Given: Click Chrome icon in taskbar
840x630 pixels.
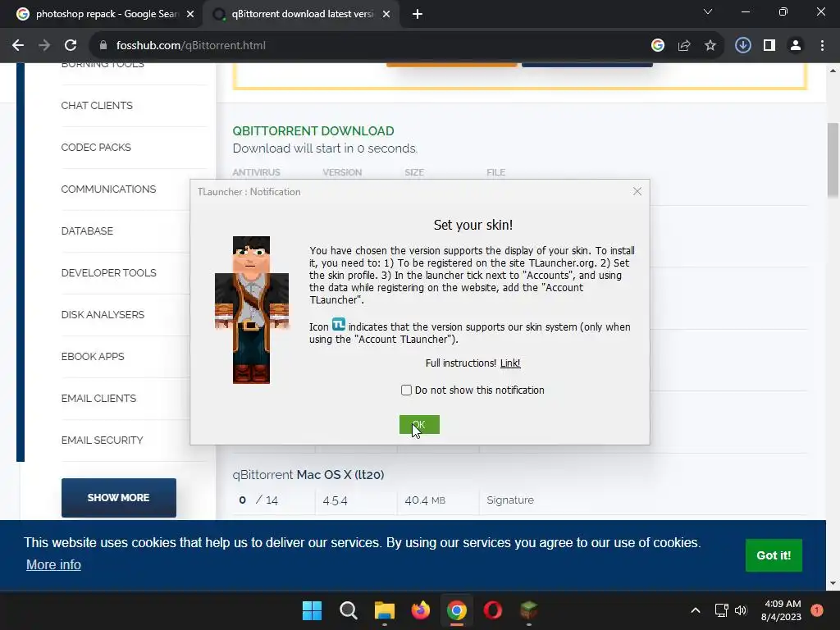Looking at the screenshot, I should pyautogui.click(x=457, y=610).
